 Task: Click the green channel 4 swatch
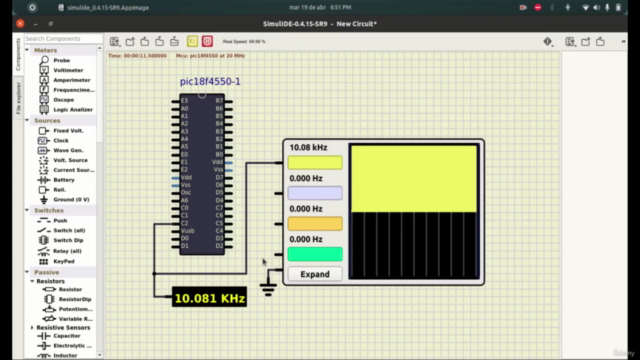315,254
